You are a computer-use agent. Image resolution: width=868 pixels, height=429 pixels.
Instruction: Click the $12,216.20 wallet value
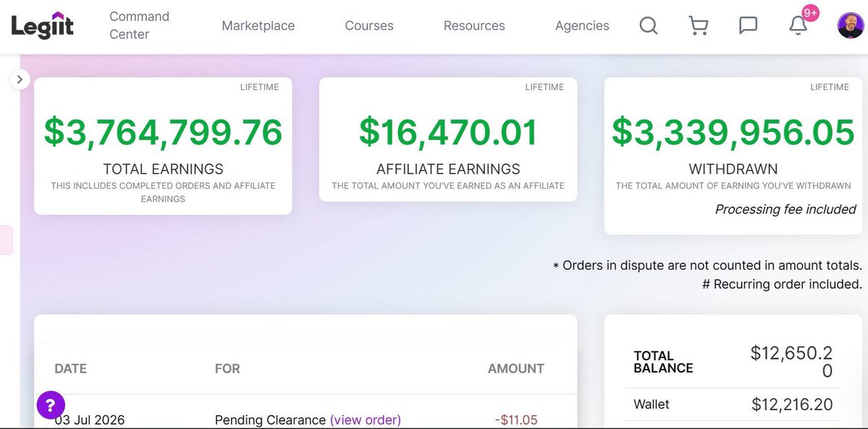pos(792,404)
